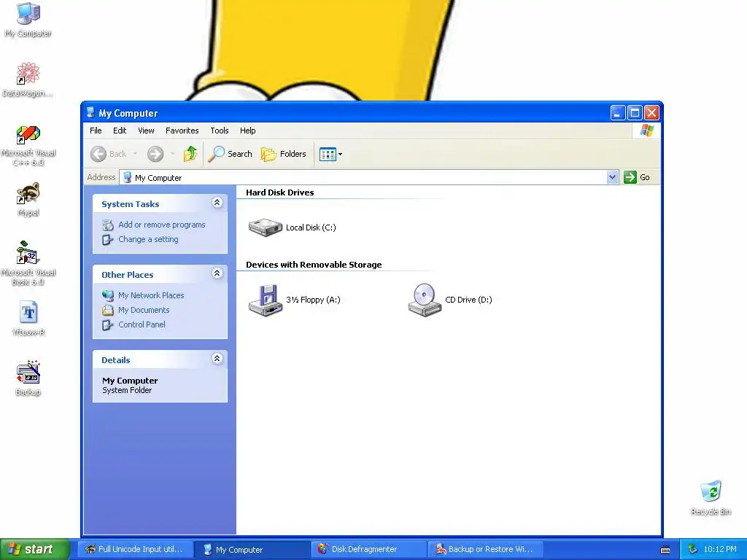Viewport: 747px width, 560px height.
Task: Click the keyboard icon near system tray
Action: (665, 550)
